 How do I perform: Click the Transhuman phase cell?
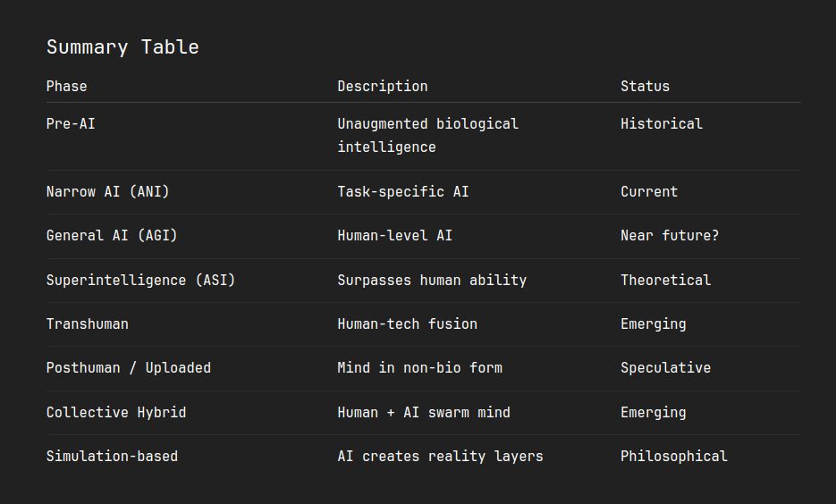pyautogui.click(x=88, y=323)
